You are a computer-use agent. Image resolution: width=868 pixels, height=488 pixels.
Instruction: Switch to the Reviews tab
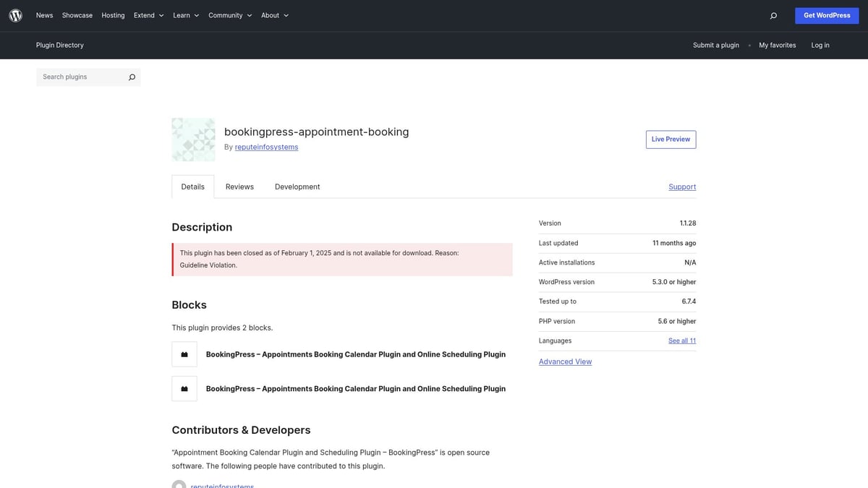239,187
